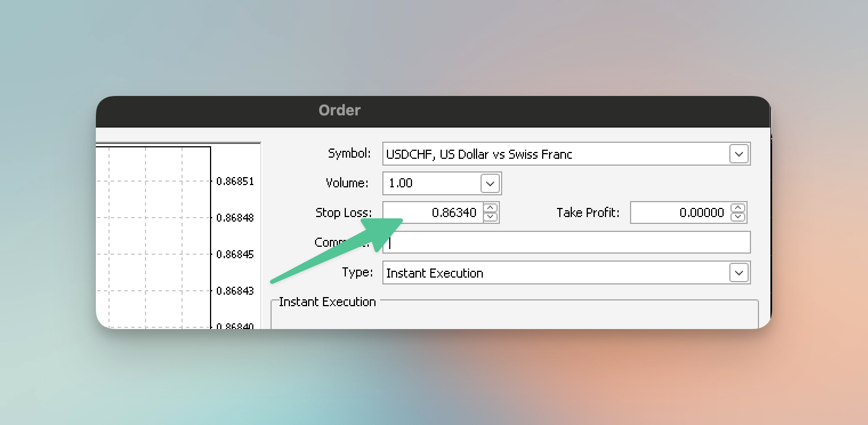
Task: Click the Instant Execution type combo box
Action: pyautogui.click(x=554, y=272)
